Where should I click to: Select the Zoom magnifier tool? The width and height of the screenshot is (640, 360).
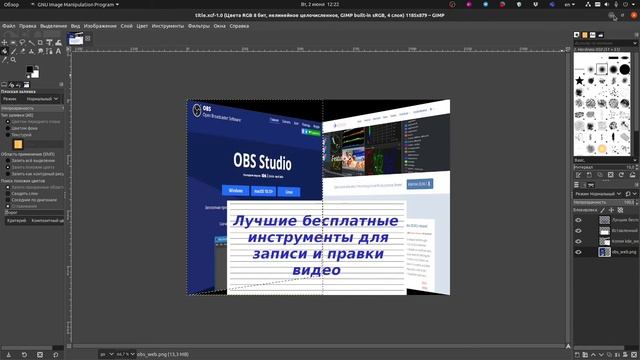13,60
